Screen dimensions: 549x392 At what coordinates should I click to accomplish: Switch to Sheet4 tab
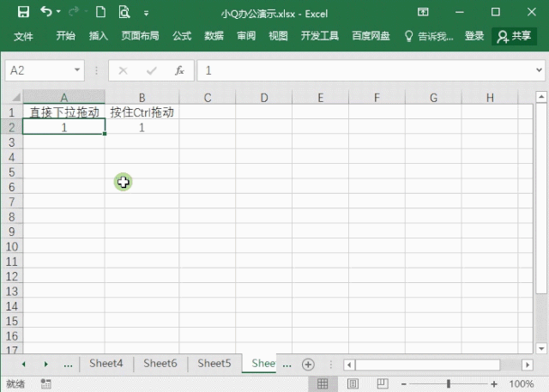pyautogui.click(x=106, y=364)
